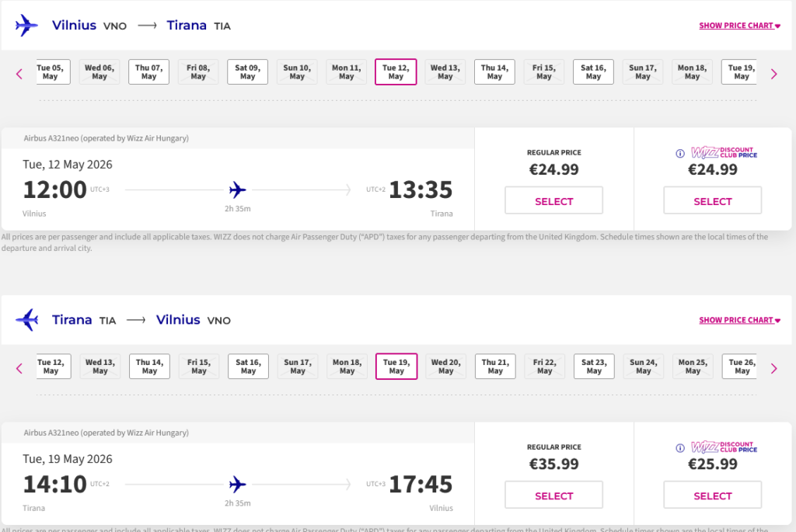The image size is (796, 532).
Task: Click the return flight airplane icon beside Tirana
Action: [x=26, y=320]
